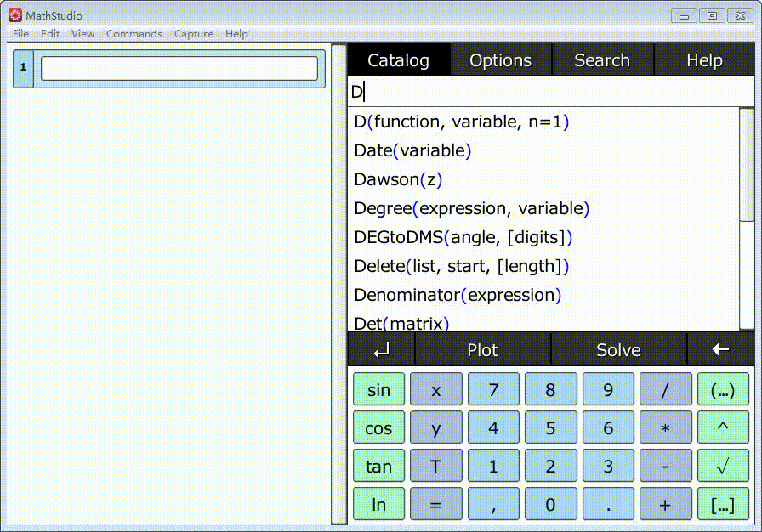Tap the decimal point key
Image resolution: width=762 pixels, height=532 pixels.
pyautogui.click(x=608, y=504)
